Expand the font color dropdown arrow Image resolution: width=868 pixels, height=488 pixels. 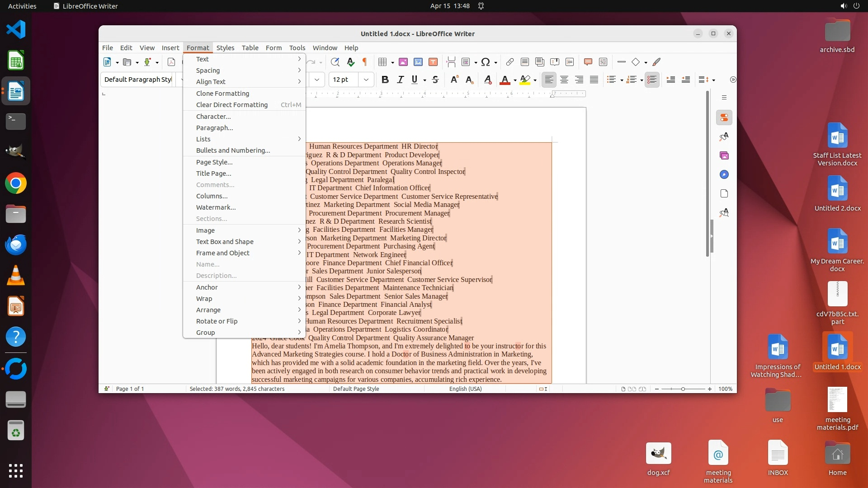(515, 80)
